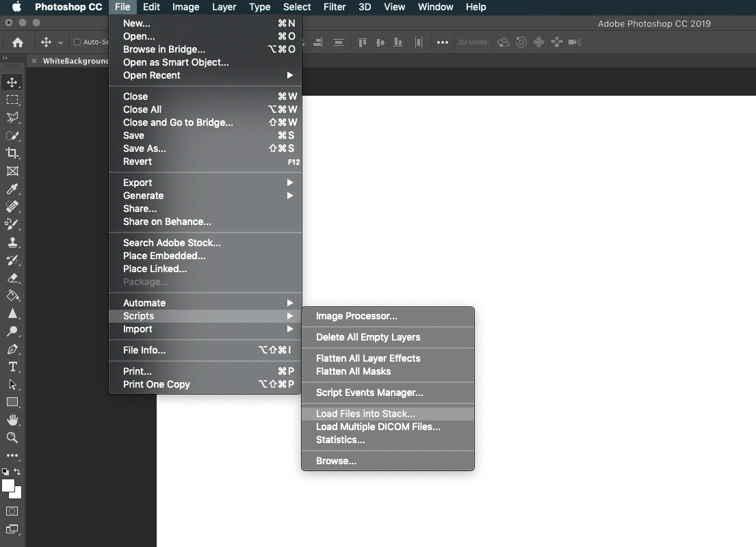Screen dimensions: 756x547
Task: Choose Image Processor… from Scripts
Action: pyautogui.click(x=388, y=316)
